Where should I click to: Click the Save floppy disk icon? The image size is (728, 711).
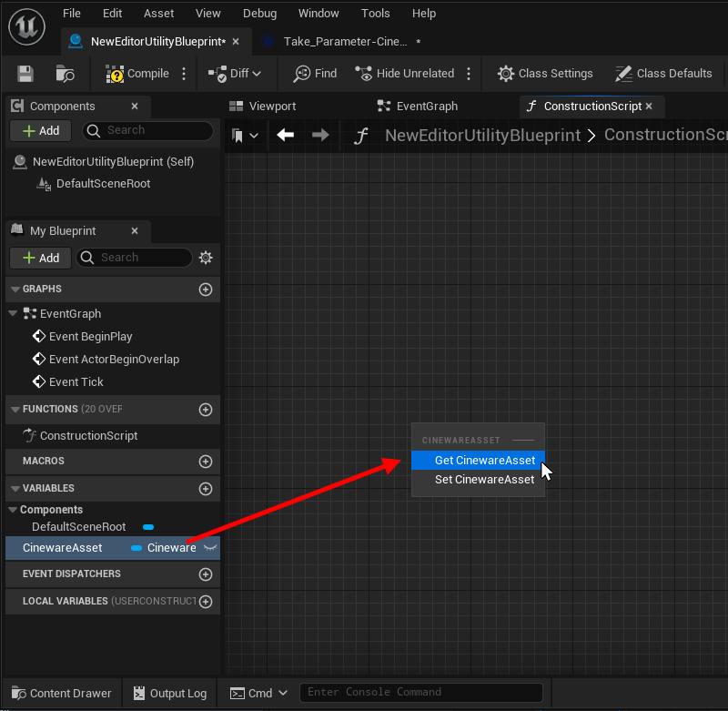click(x=25, y=74)
